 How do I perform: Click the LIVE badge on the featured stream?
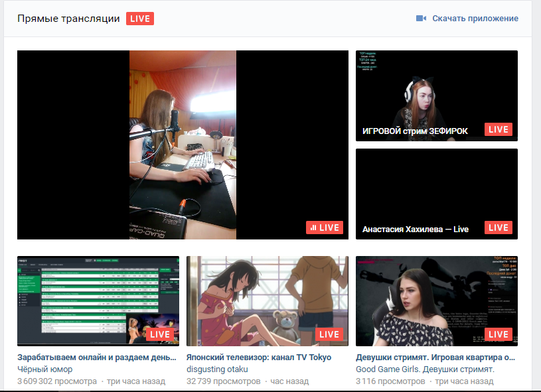tap(325, 228)
